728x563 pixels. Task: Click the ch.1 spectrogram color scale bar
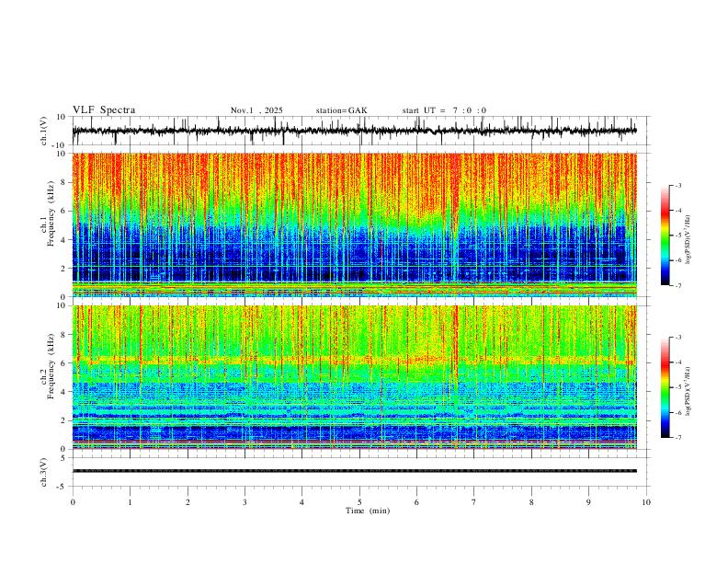coord(665,236)
